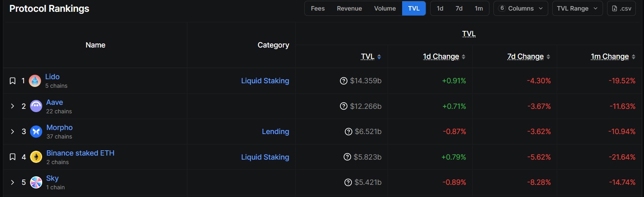Open the TVL Range dropdown
Viewport: 644px width, 197px height.
click(x=577, y=9)
